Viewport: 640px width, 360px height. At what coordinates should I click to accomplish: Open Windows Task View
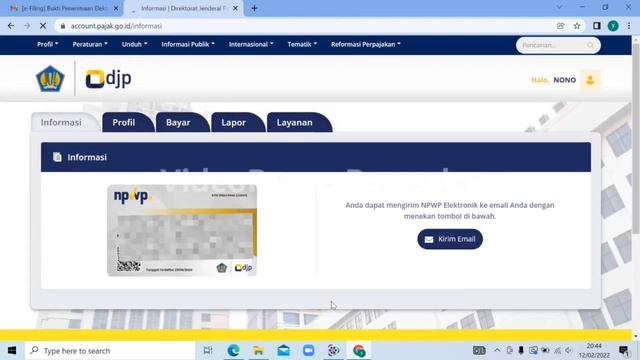[208, 351]
